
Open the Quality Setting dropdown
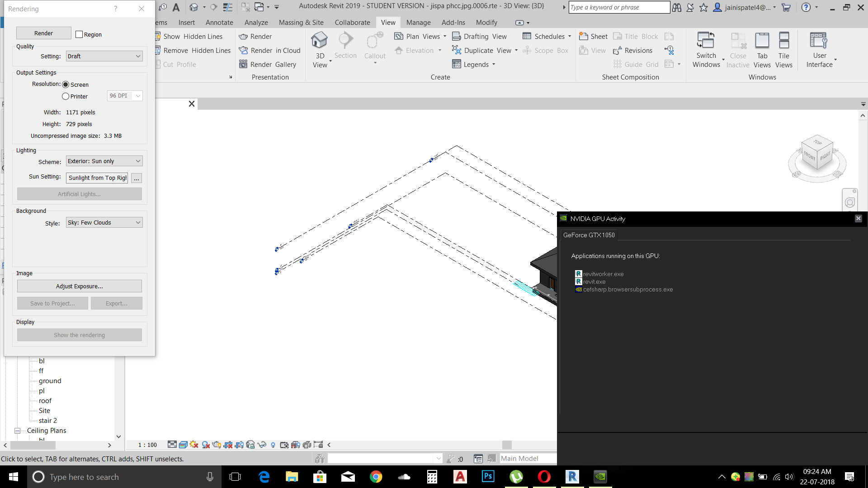(x=104, y=56)
